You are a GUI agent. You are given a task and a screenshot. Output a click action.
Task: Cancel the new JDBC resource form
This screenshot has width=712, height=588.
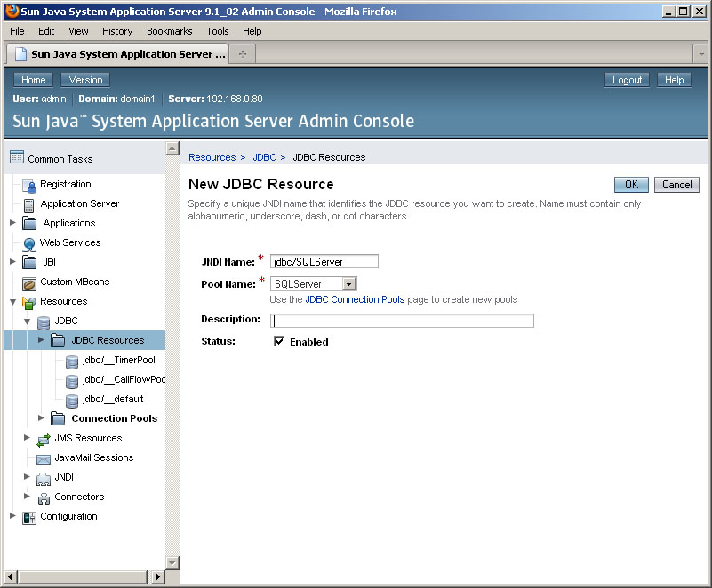tap(676, 185)
